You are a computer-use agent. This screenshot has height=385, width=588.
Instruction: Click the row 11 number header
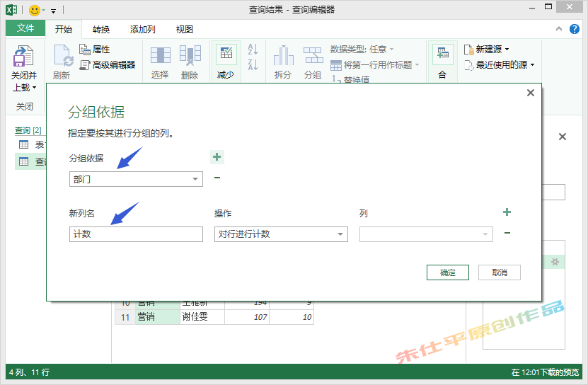point(125,317)
